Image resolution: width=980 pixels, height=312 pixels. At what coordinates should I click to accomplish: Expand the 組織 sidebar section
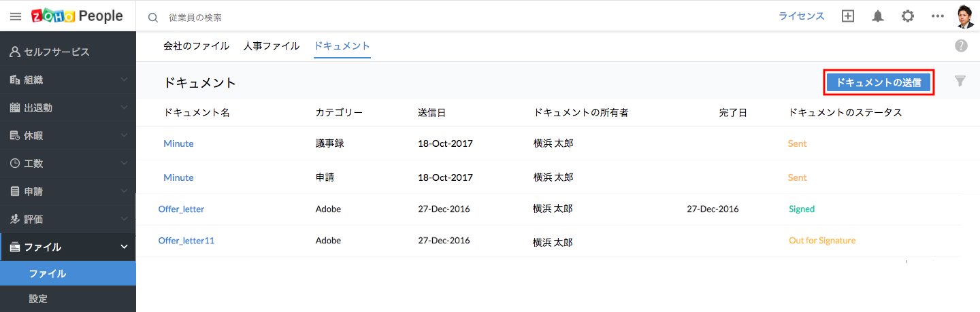[x=68, y=80]
